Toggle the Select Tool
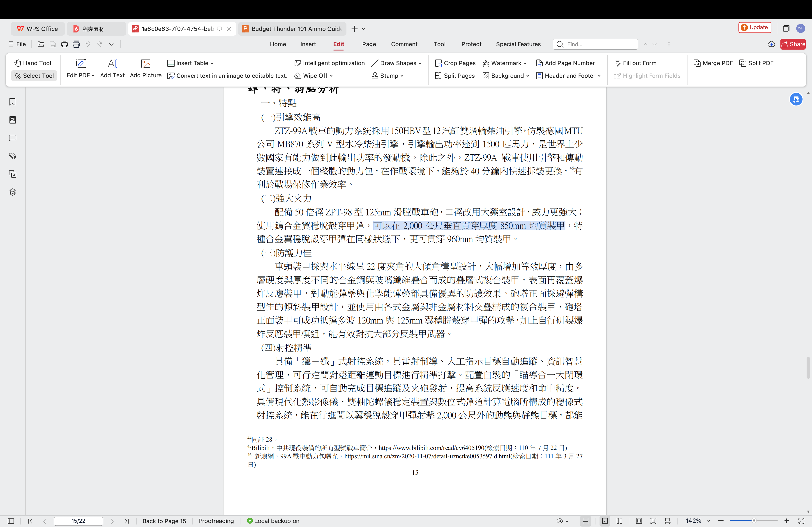Image resolution: width=812 pixels, height=527 pixels. point(34,76)
